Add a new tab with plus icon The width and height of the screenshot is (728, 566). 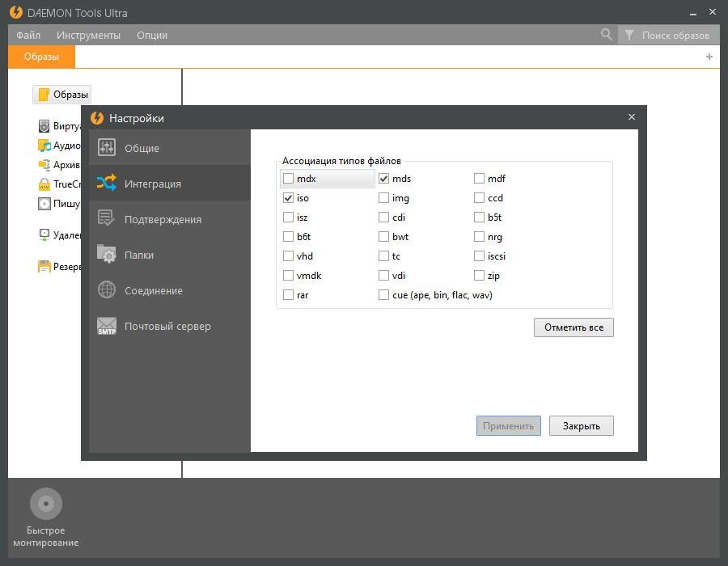[x=709, y=57]
